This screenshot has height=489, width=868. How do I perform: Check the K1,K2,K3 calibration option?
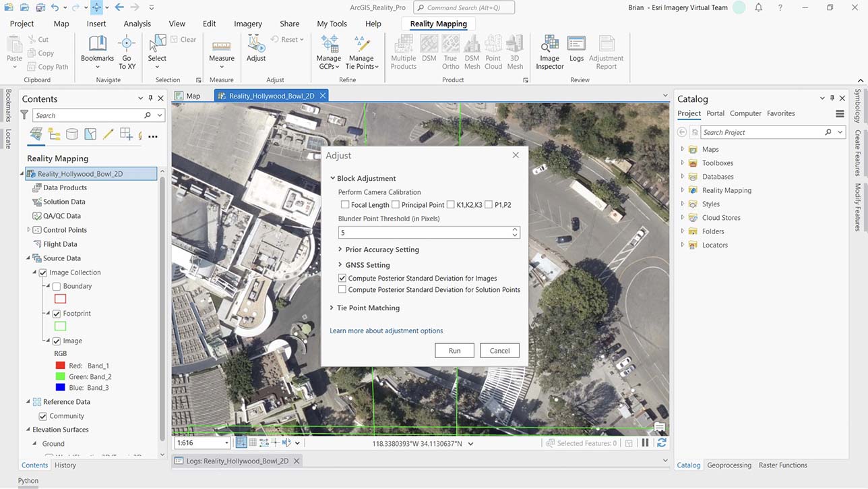(x=450, y=205)
